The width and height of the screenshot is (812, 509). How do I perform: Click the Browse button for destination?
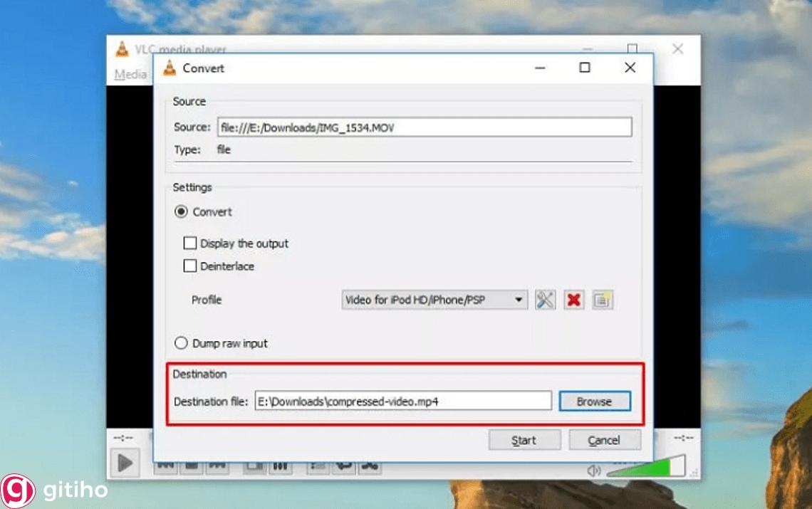[x=595, y=401]
